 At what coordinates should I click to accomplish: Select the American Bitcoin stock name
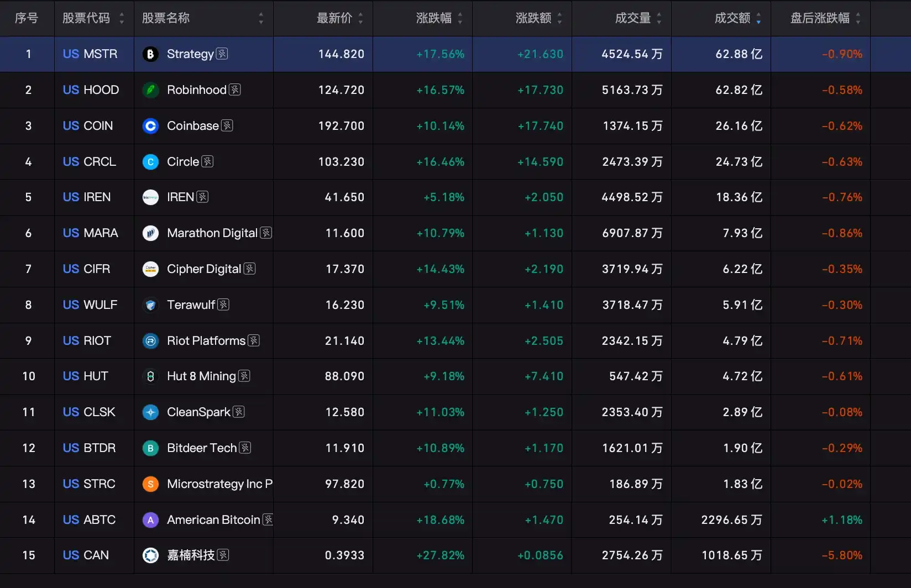213,520
